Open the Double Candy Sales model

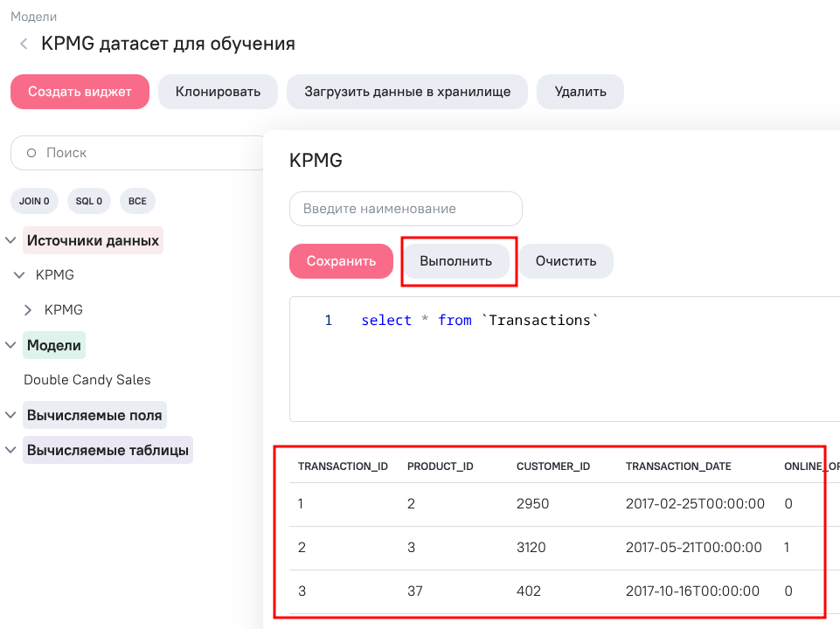(x=87, y=379)
